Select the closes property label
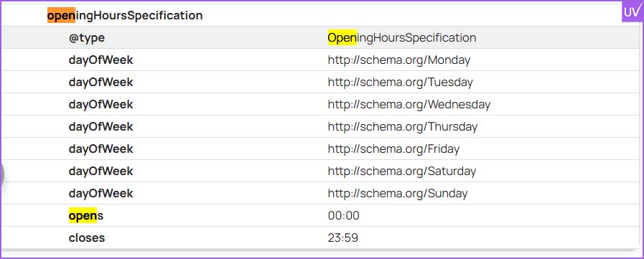644x259 pixels. [x=87, y=237]
